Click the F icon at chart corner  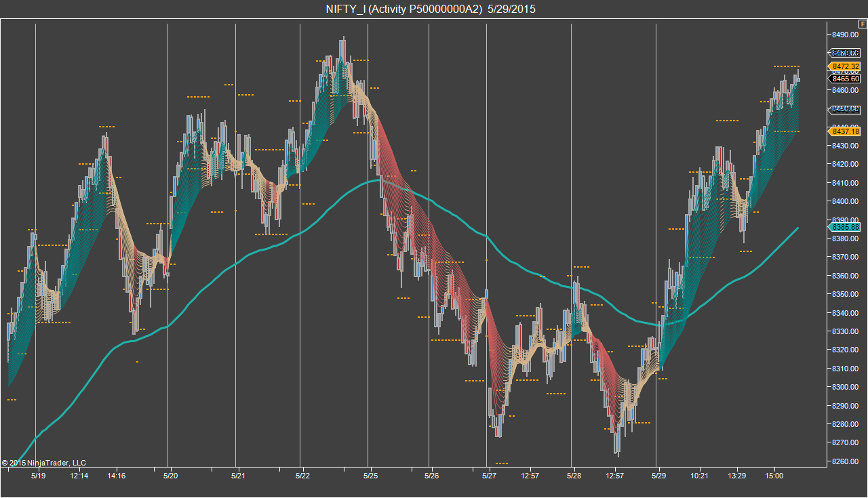point(862,24)
